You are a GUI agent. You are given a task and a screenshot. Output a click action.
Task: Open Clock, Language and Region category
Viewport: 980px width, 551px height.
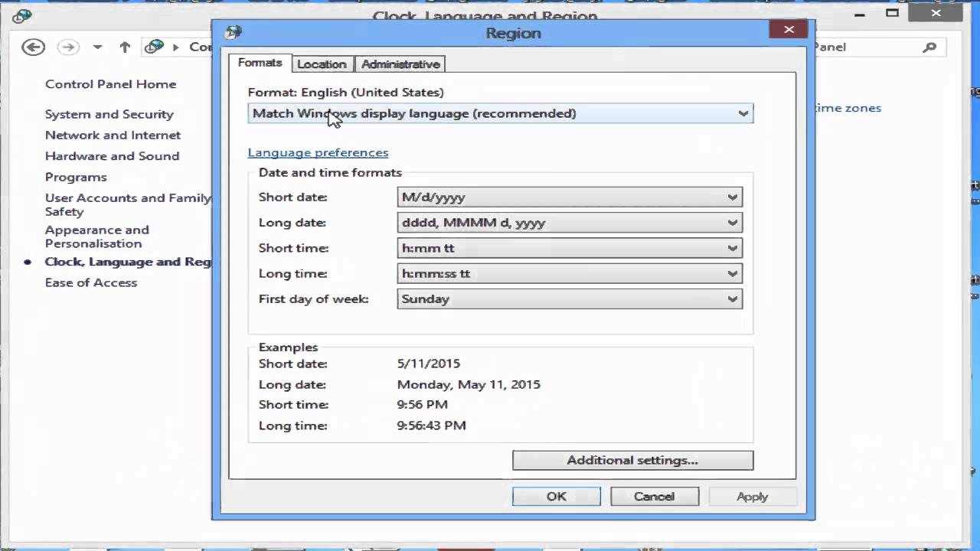coord(128,262)
